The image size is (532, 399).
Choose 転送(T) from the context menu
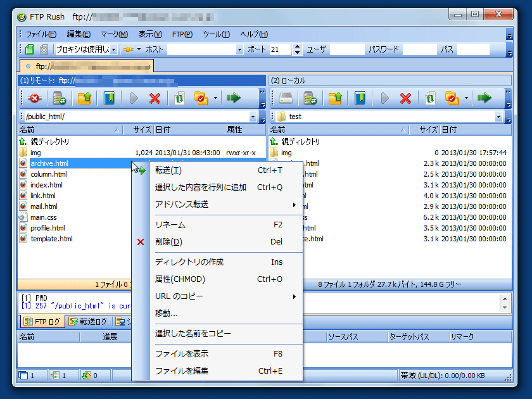217,170
